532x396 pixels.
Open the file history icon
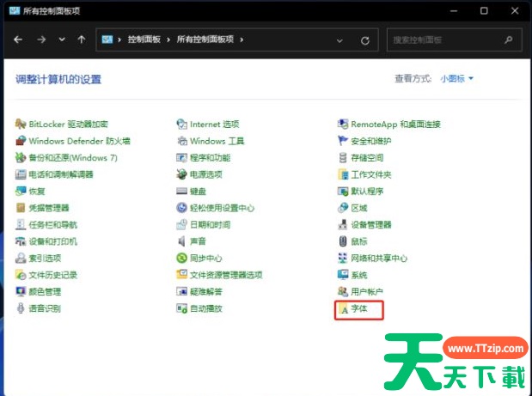[21, 275]
